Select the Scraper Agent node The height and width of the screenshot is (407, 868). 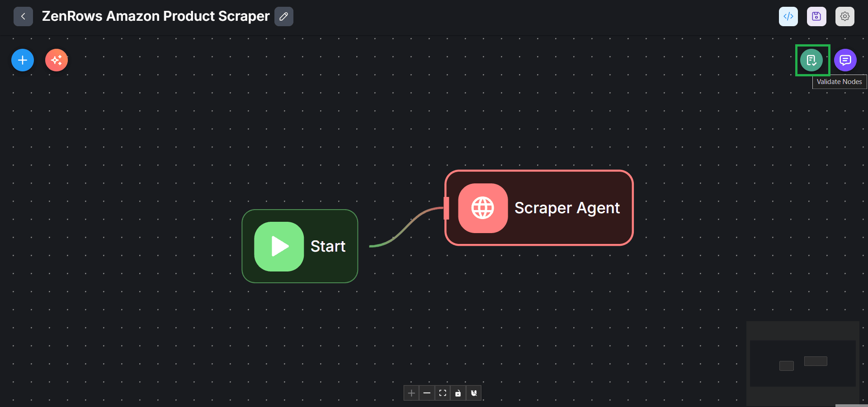coord(539,208)
